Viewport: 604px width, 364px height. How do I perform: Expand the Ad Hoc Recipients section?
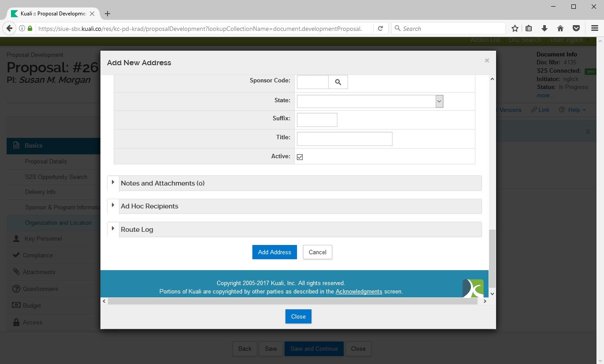click(x=149, y=206)
